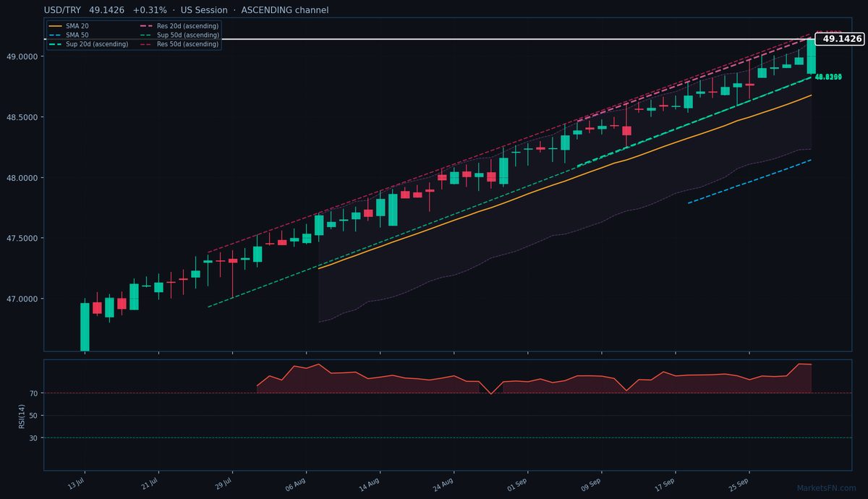
Task: Click the 06 Aug date label
Action: click(297, 482)
